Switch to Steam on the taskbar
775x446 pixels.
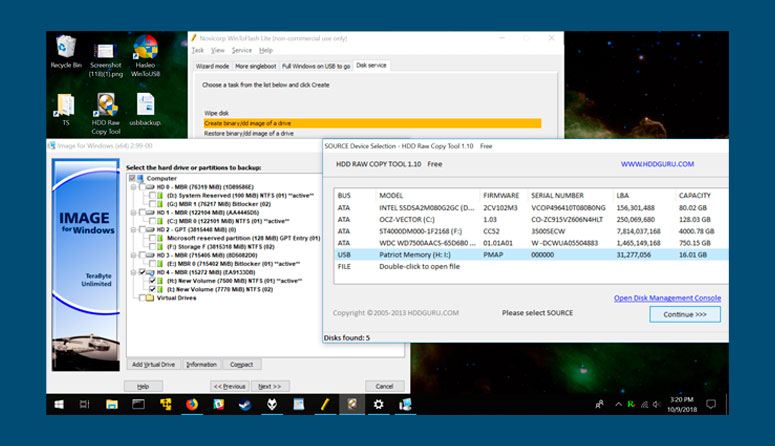pyautogui.click(x=245, y=404)
